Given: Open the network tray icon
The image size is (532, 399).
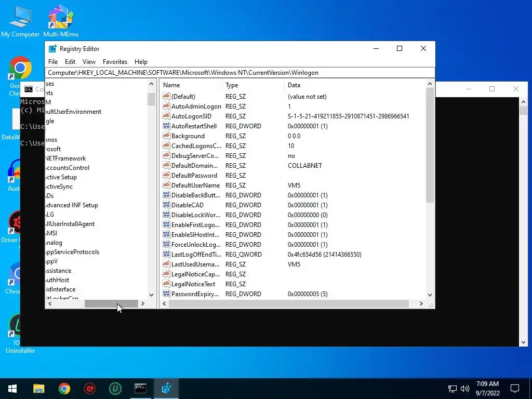Looking at the screenshot, I should click(x=453, y=389).
